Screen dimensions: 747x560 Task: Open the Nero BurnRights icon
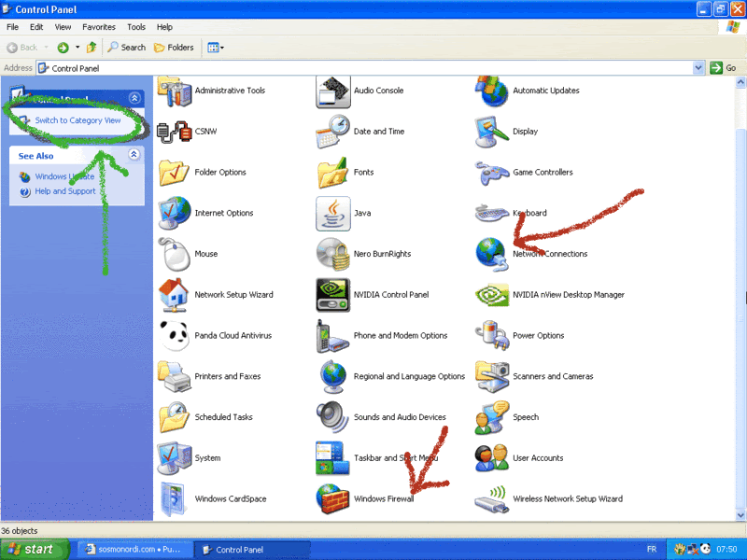(x=333, y=254)
